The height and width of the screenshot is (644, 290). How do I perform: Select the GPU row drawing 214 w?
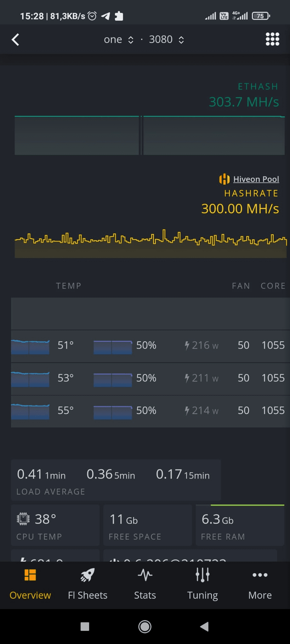click(x=150, y=411)
